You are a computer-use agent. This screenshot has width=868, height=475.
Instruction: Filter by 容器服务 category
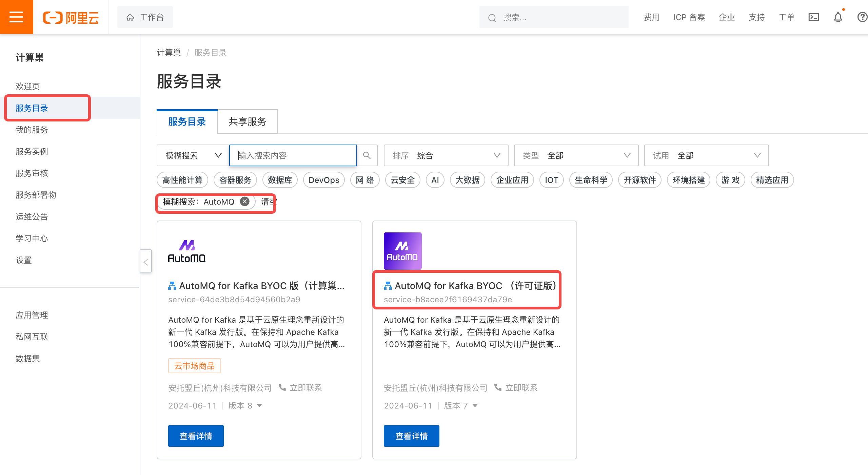(x=235, y=180)
